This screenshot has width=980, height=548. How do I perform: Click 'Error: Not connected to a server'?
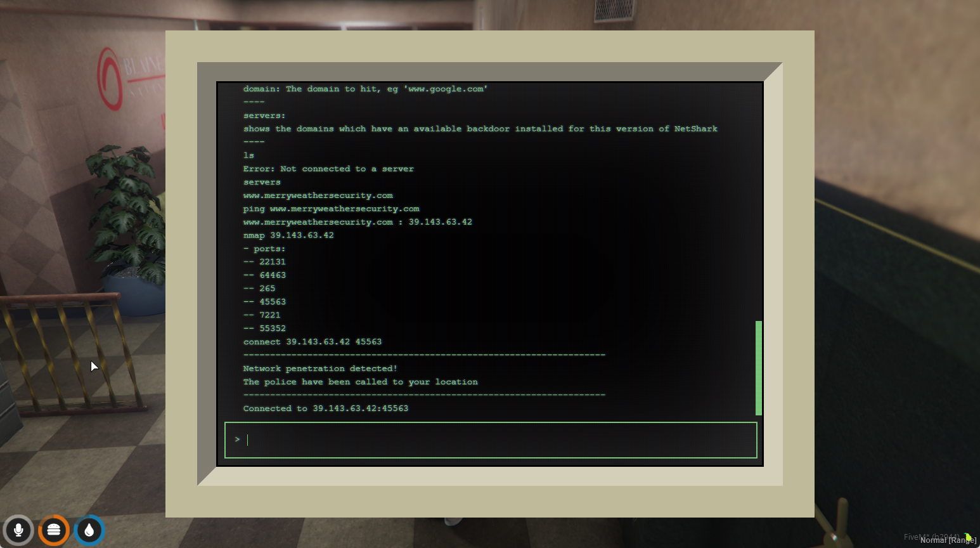click(328, 169)
